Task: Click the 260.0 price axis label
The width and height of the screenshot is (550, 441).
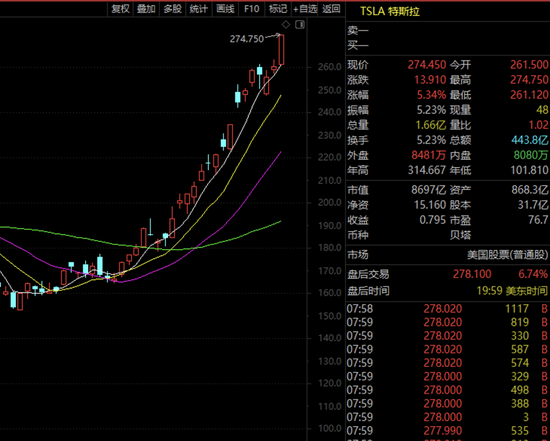Action: 329,67
